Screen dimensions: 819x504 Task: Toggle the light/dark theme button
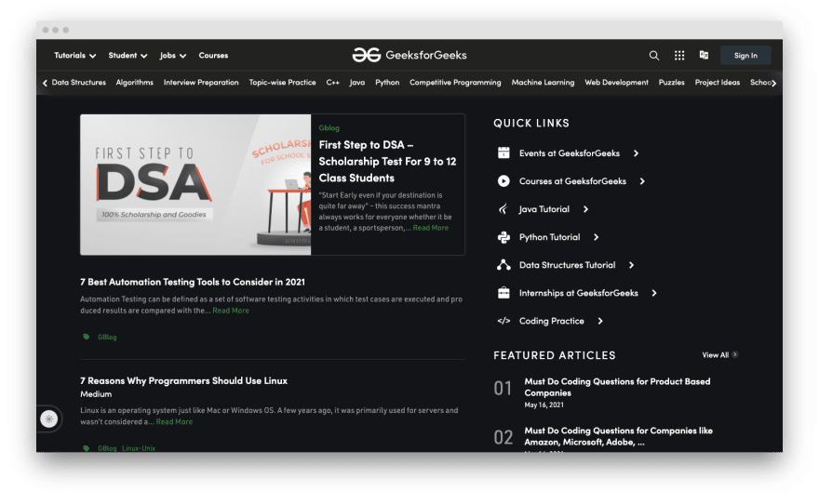point(49,418)
